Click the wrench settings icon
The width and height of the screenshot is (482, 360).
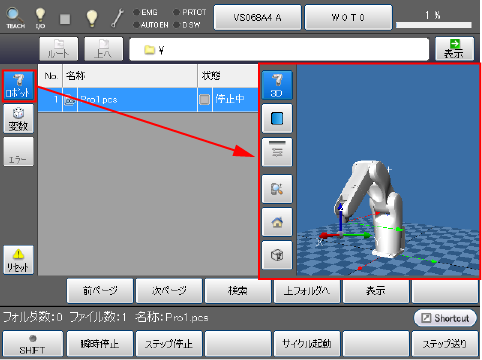click(117, 18)
